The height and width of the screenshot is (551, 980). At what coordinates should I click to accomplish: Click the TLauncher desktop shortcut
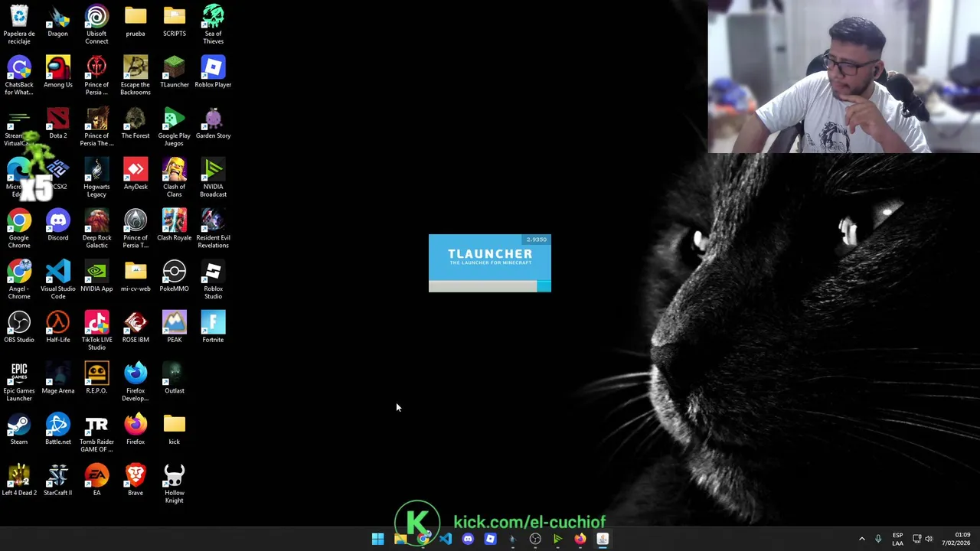tap(174, 73)
